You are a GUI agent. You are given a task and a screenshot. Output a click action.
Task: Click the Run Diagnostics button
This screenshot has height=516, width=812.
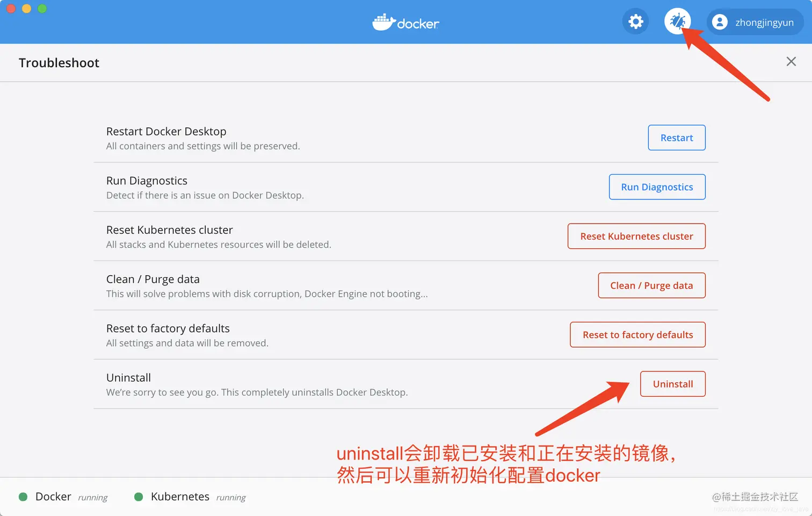(657, 187)
